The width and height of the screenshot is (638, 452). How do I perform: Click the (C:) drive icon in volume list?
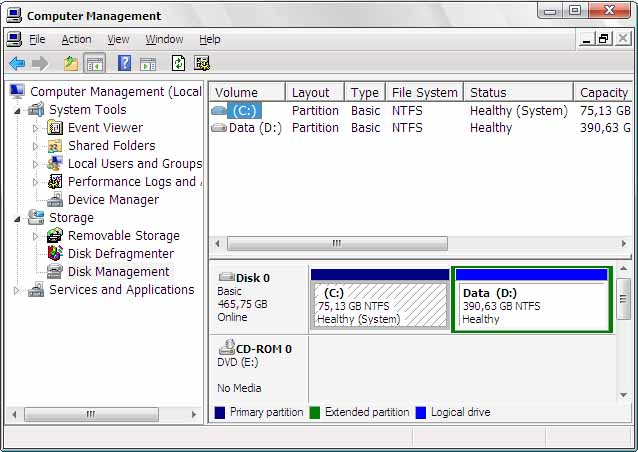(x=219, y=110)
